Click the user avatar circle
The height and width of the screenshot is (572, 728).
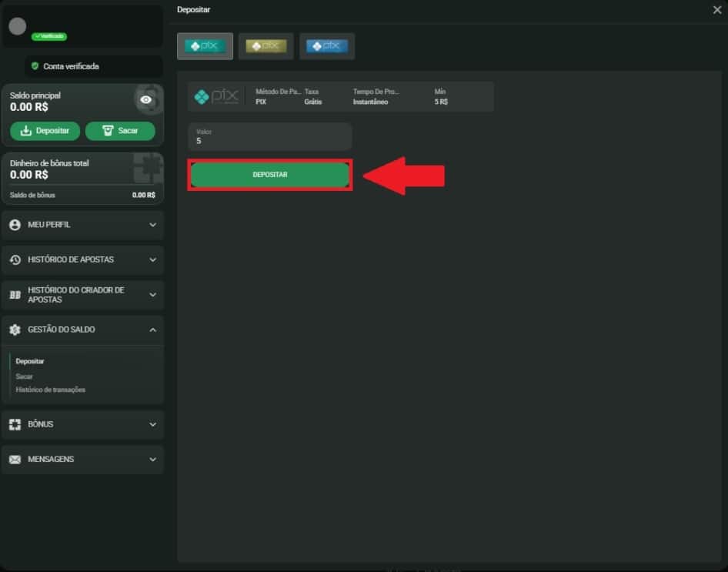pyautogui.click(x=18, y=26)
